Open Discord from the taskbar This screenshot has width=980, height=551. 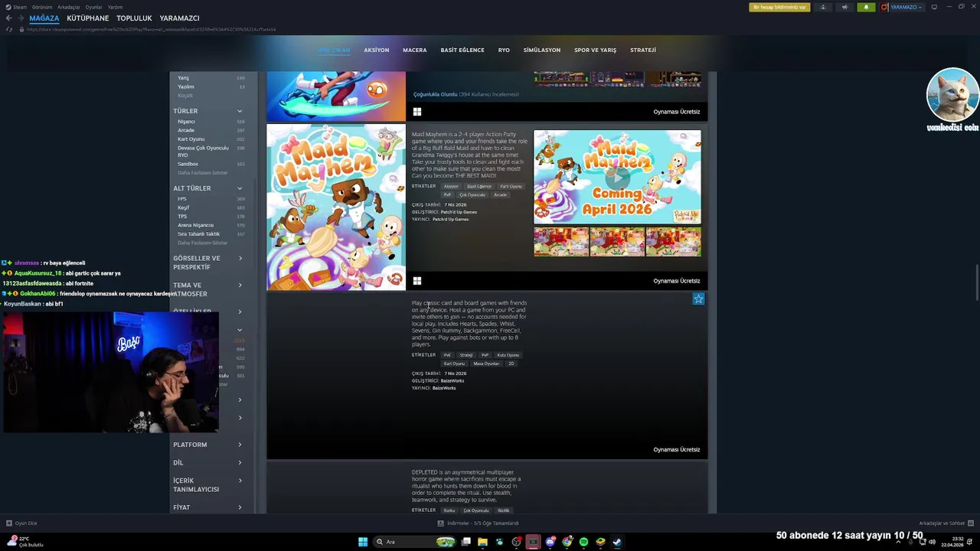coord(550,542)
